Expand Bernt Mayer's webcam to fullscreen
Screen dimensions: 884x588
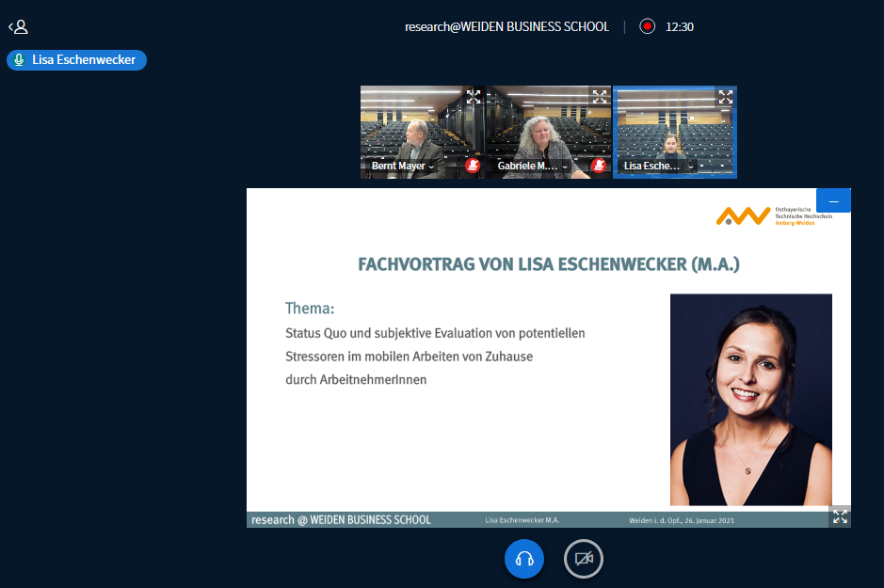click(x=474, y=97)
